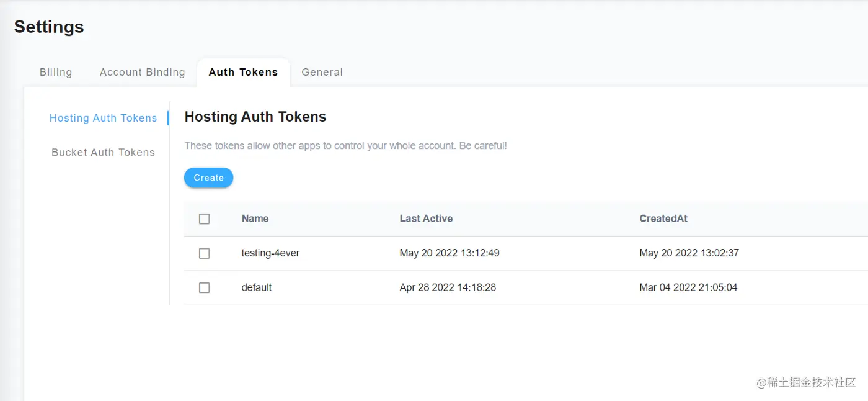The width and height of the screenshot is (868, 401).
Task: Click the default token name
Action: click(257, 287)
